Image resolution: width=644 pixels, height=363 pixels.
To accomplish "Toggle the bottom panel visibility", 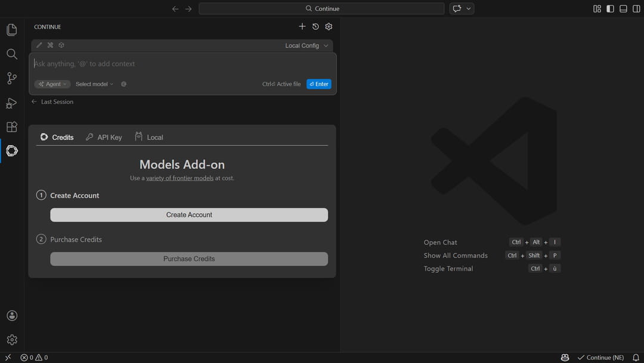I will (623, 9).
